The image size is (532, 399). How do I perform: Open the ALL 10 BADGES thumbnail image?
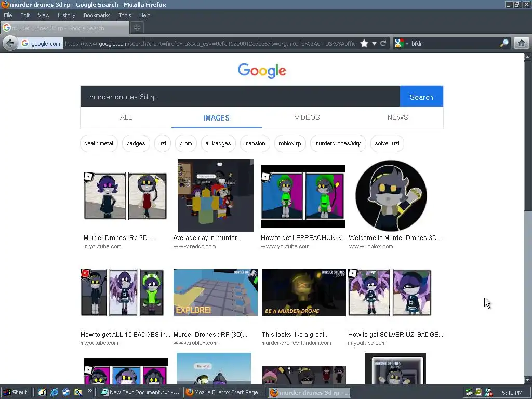[x=122, y=292]
